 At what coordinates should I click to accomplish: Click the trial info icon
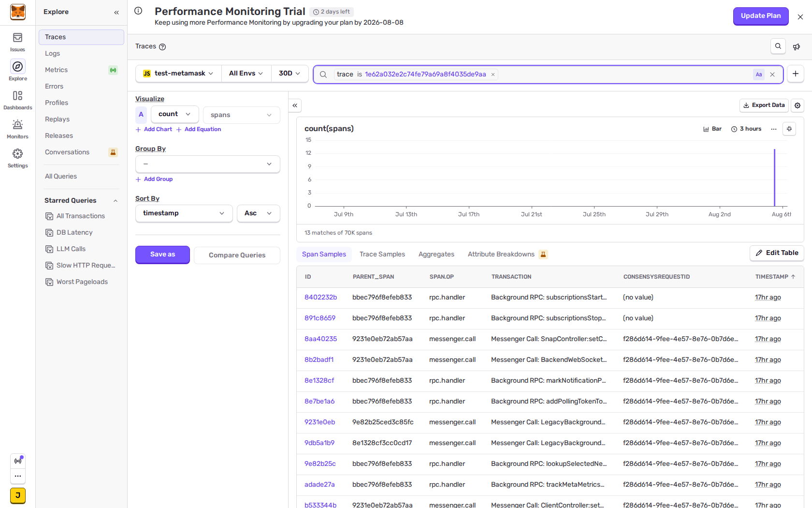[138, 11]
